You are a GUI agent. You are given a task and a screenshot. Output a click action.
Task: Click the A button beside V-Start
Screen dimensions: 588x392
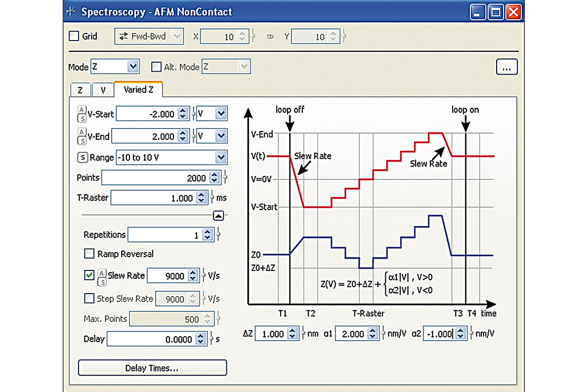pyautogui.click(x=82, y=109)
